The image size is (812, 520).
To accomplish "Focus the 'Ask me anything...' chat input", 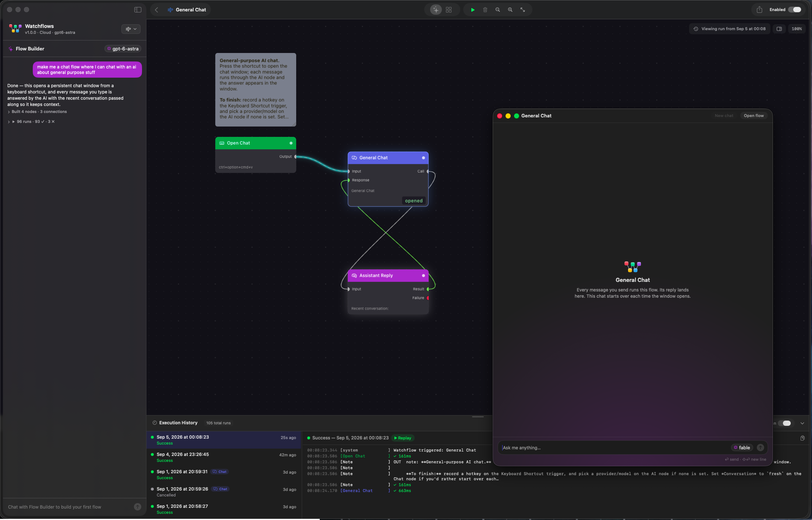I will point(614,448).
